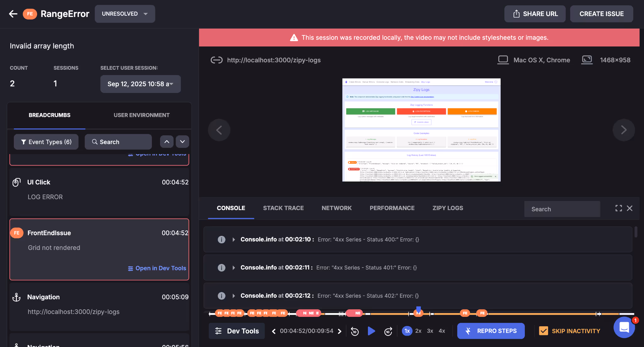Rewind the replay 10 seconds
This screenshot has width=644, height=347.
tap(355, 331)
